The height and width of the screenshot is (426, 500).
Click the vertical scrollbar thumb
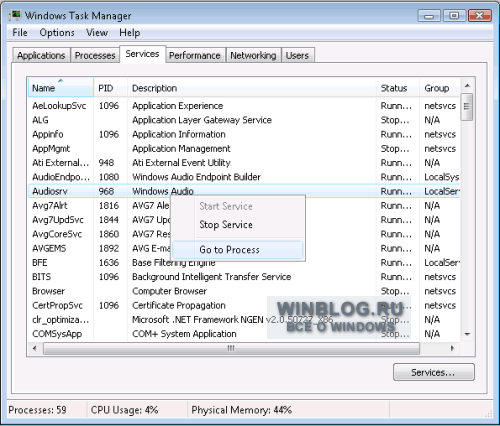click(x=467, y=107)
